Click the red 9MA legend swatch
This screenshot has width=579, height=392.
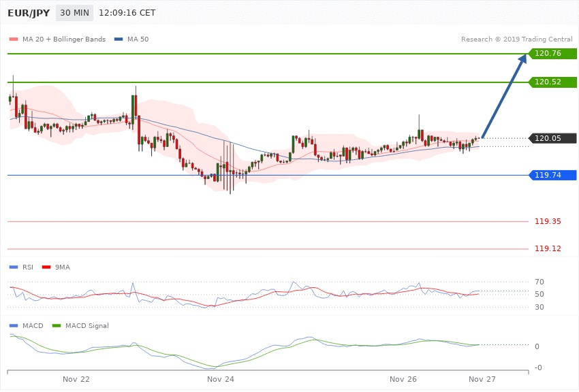[x=47, y=267]
